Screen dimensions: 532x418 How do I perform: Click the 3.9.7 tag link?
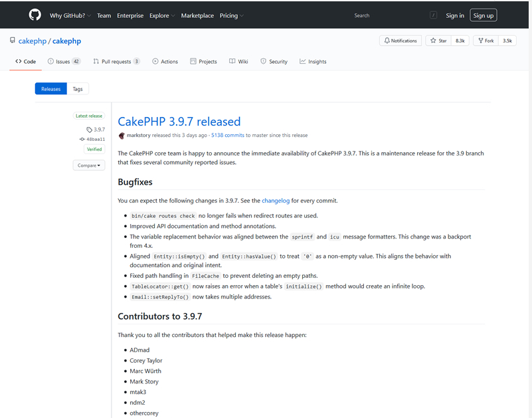tap(100, 130)
